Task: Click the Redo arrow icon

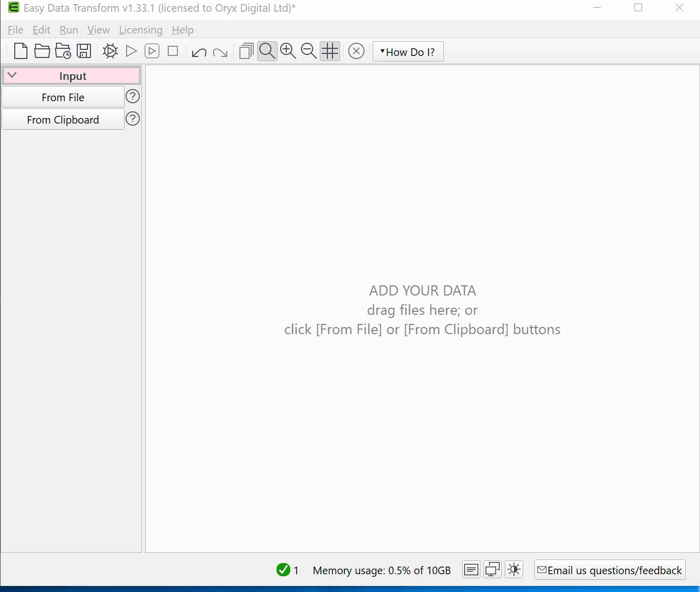Action: pyautogui.click(x=220, y=52)
